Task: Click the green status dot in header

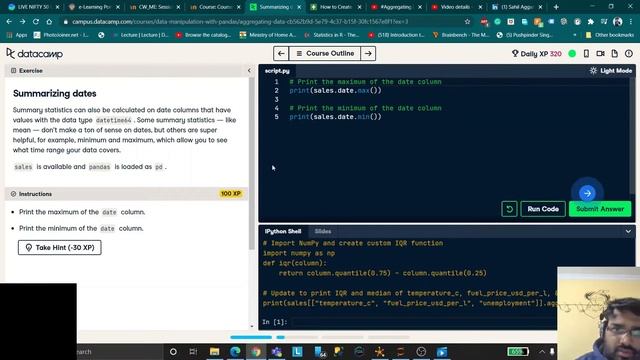Action: 572,53
